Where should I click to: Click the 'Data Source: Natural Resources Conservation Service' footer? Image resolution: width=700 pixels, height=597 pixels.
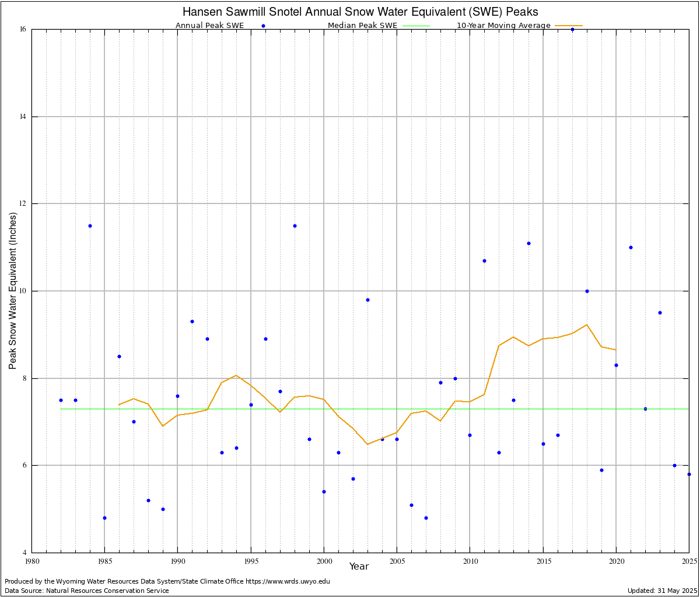[87, 591]
